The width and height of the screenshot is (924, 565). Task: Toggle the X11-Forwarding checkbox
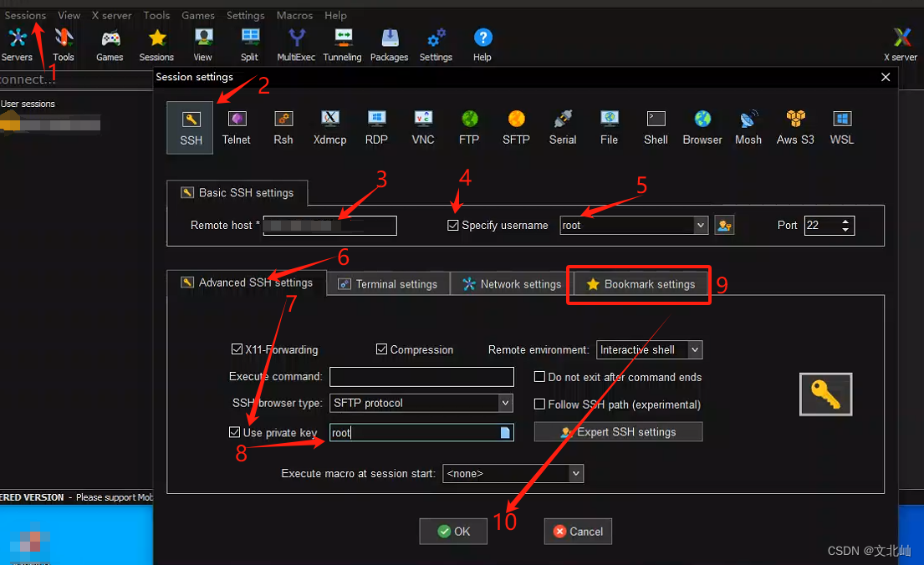click(237, 349)
